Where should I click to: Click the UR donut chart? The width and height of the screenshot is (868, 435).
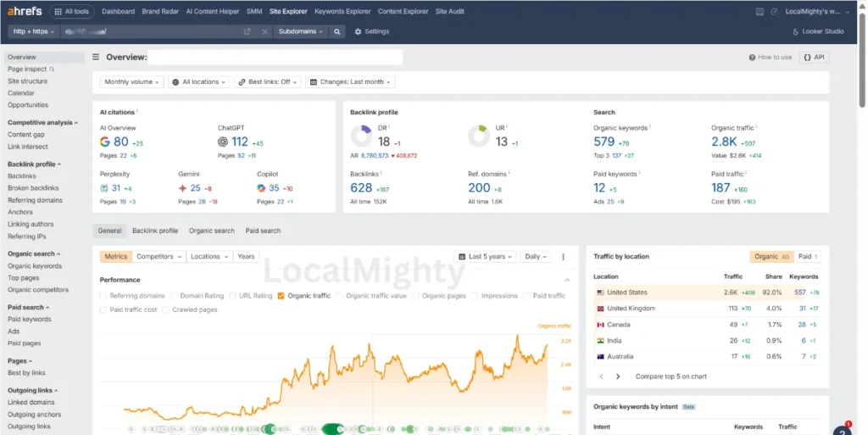click(x=479, y=137)
